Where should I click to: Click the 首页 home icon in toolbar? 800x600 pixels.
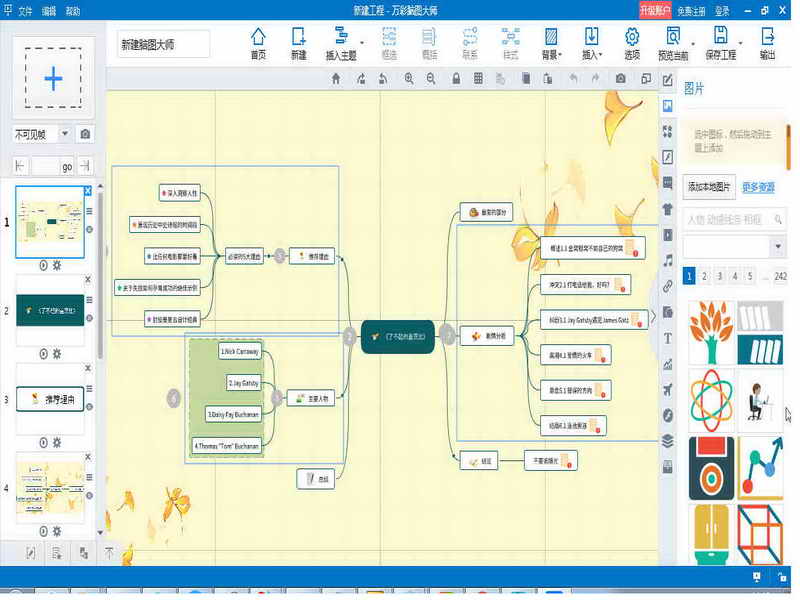point(258,37)
